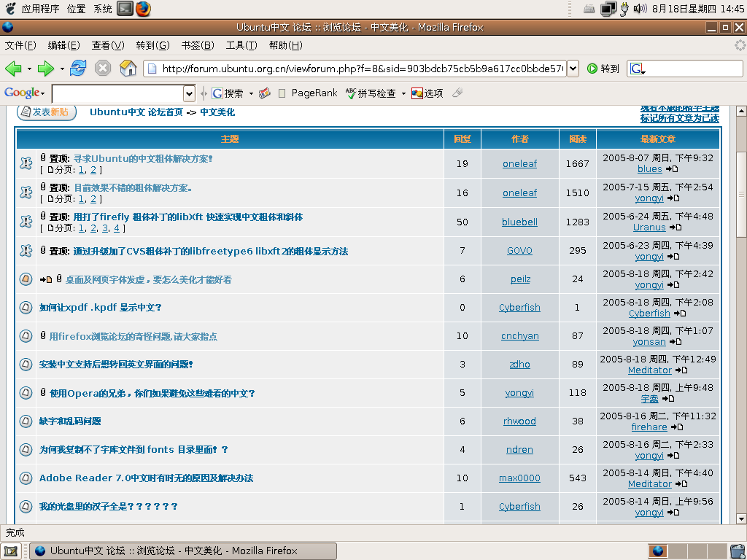The image size is (747, 560).
Task: Open the printer tray icon
Action: 589,9
